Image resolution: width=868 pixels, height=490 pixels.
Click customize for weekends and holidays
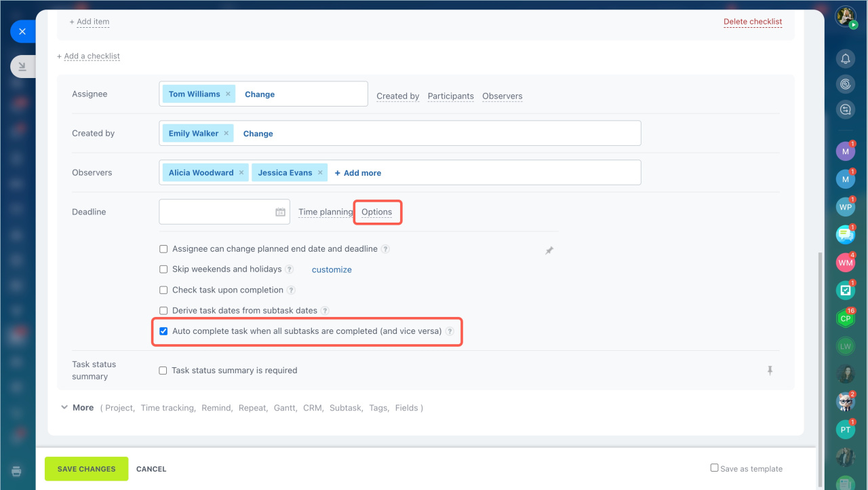pos(332,269)
